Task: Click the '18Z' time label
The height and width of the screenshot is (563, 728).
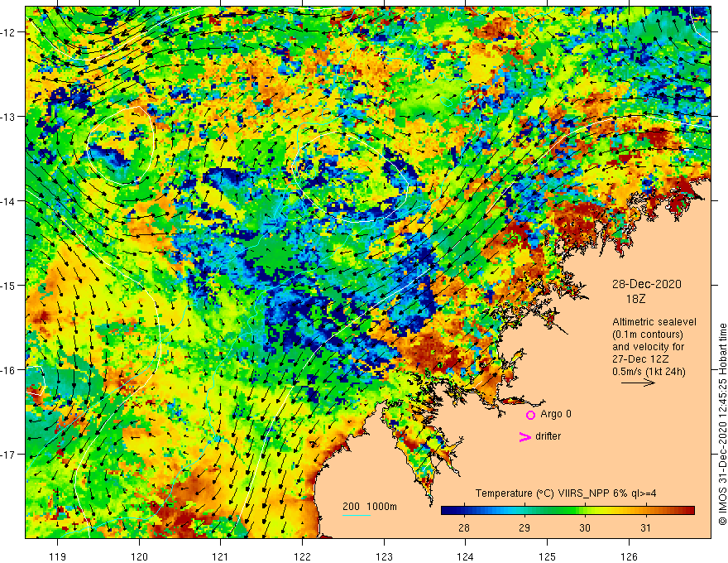Action: [635, 299]
